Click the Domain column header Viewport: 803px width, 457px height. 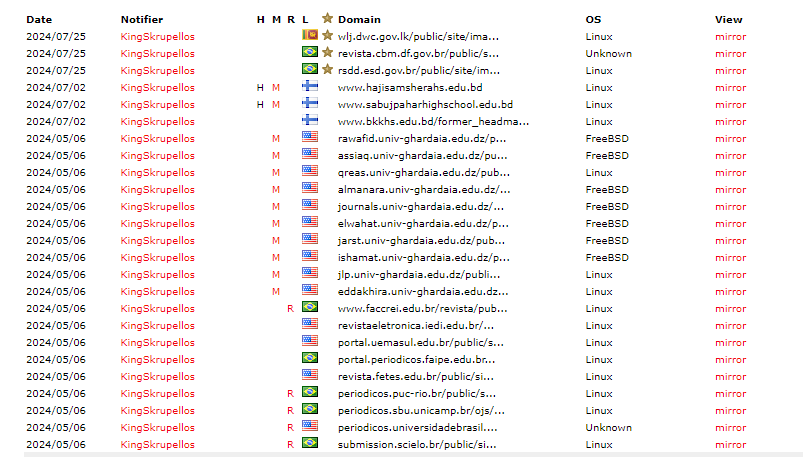click(x=358, y=19)
